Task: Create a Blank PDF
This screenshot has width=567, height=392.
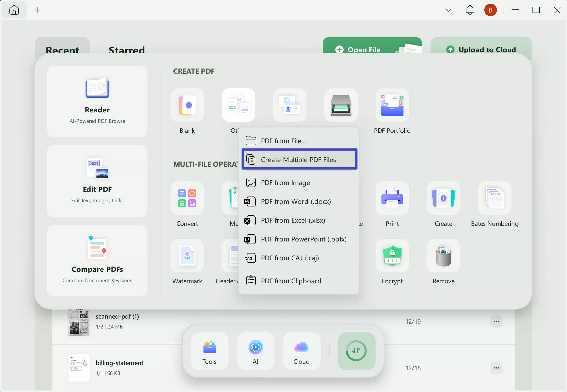Action: coord(187,112)
